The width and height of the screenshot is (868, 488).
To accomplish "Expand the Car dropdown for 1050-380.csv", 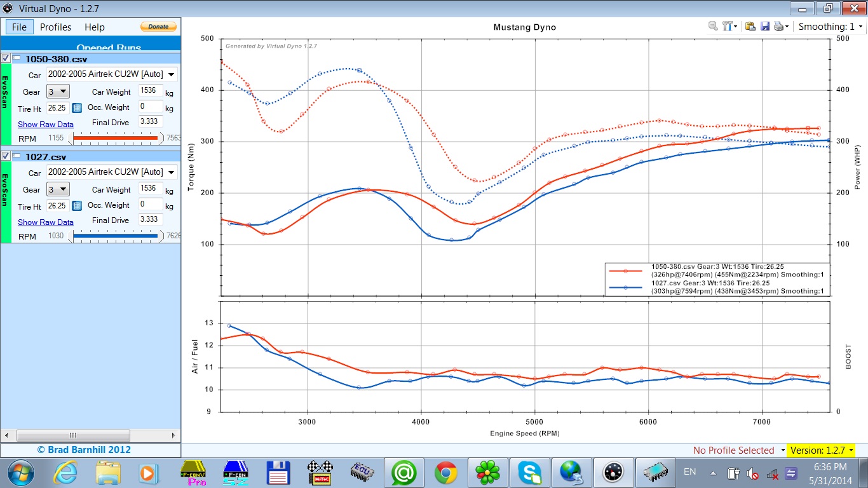I will (x=170, y=75).
